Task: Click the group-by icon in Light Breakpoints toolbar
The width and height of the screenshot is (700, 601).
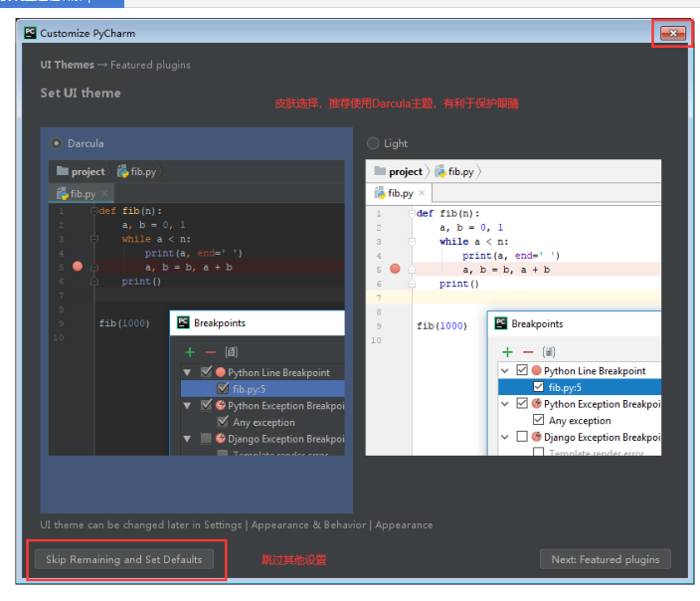Action: [549, 352]
